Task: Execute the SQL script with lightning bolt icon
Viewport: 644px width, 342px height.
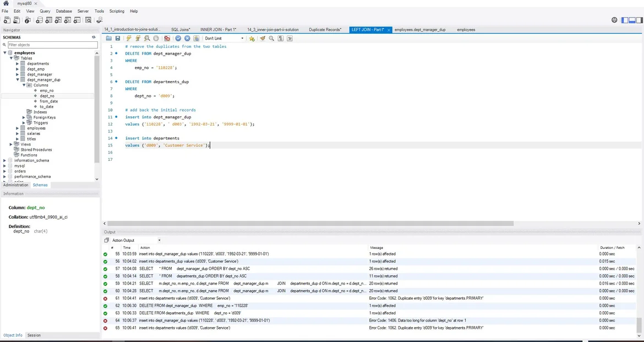Action: click(129, 39)
